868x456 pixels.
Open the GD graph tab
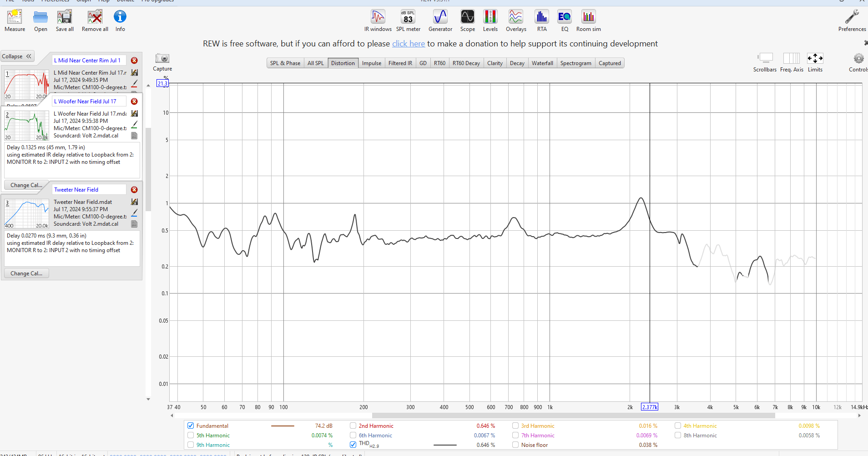point(423,63)
